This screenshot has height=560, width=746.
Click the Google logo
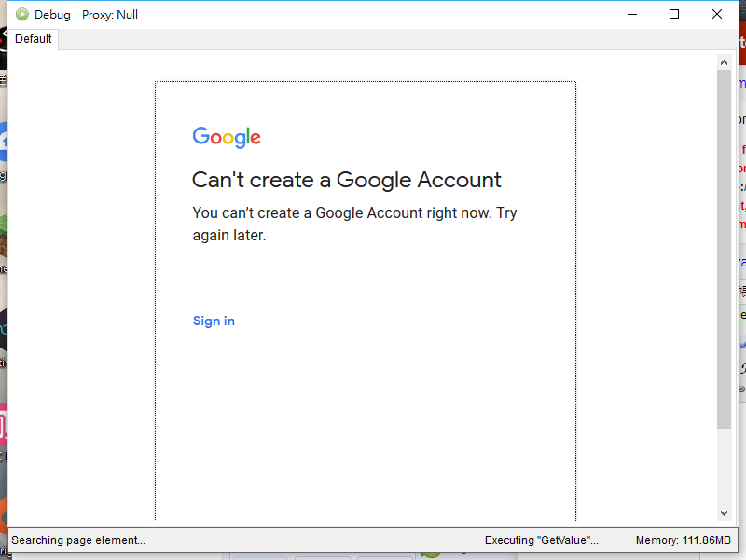[x=227, y=138]
